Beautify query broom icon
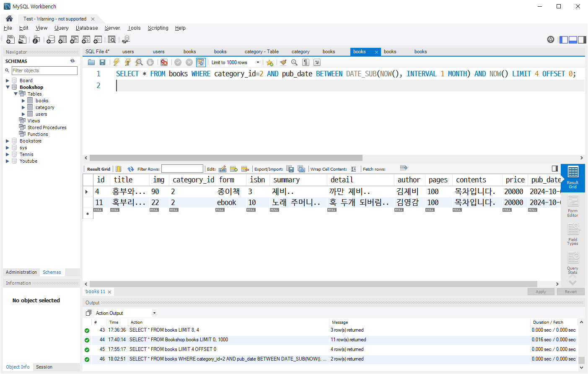Screen dimensions: 588x374 pyautogui.click(x=283, y=62)
